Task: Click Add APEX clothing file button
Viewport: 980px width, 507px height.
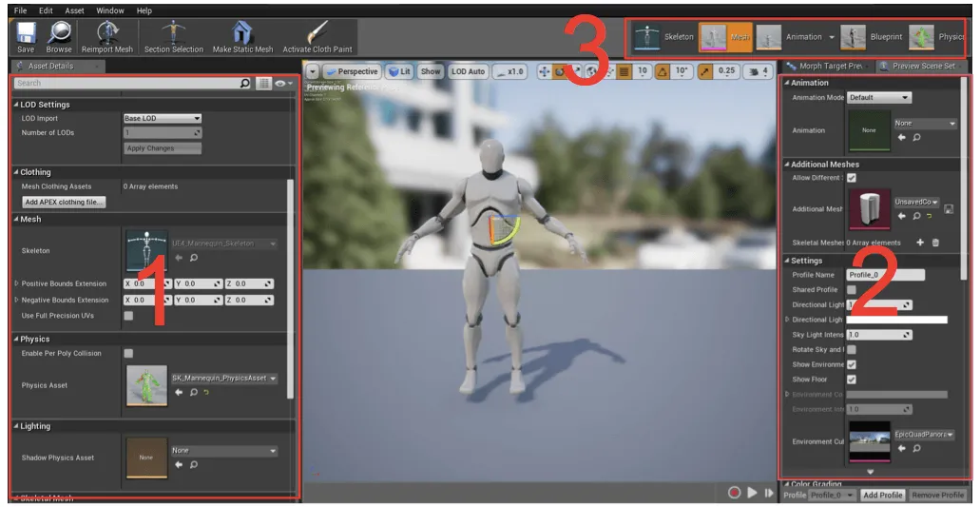Action: tap(64, 202)
